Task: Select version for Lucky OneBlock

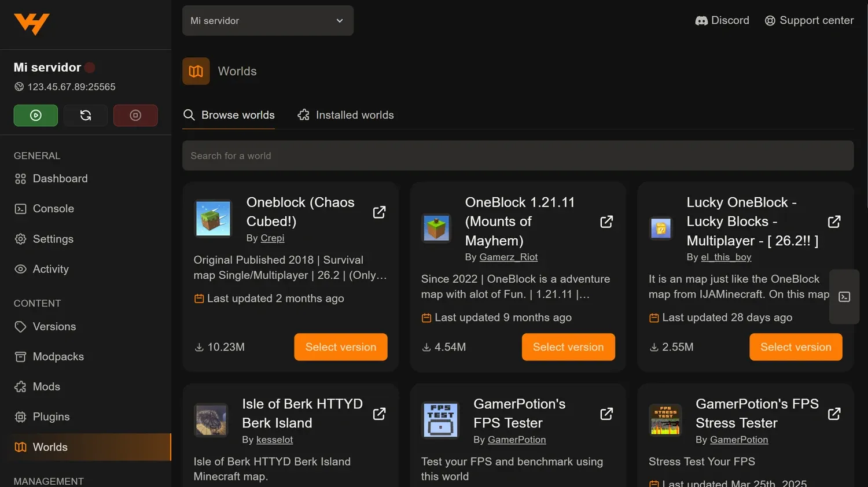Action: coord(796,347)
